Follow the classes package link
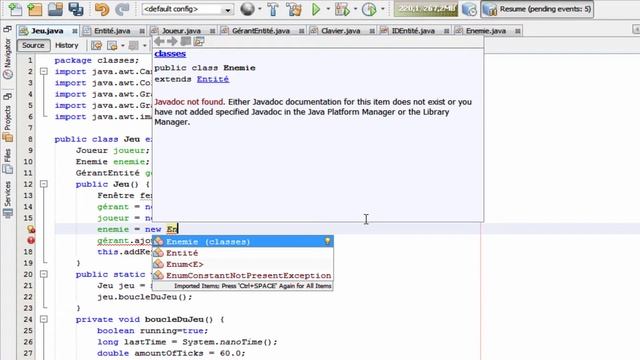640x360 pixels. pos(170,53)
